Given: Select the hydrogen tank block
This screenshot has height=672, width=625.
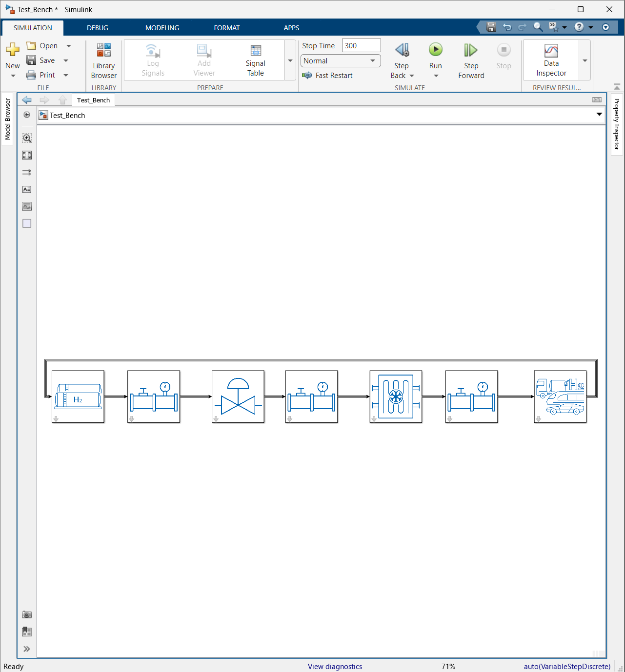Looking at the screenshot, I should point(78,396).
